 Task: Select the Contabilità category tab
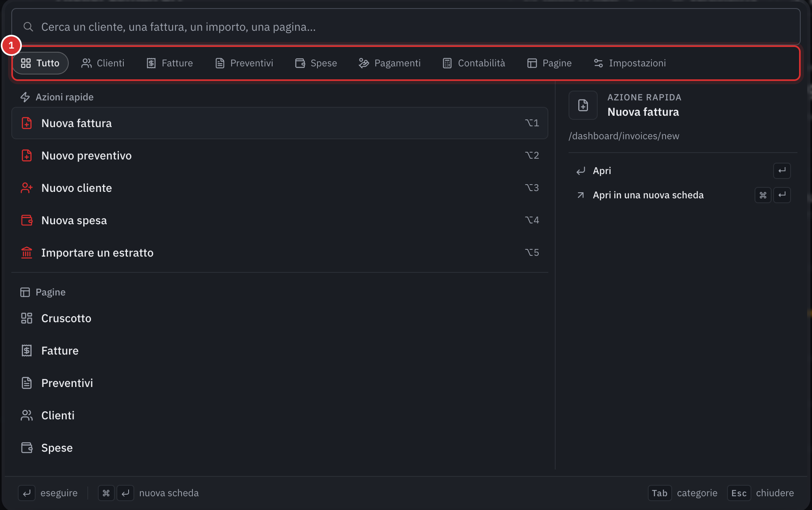tap(474, 63)
